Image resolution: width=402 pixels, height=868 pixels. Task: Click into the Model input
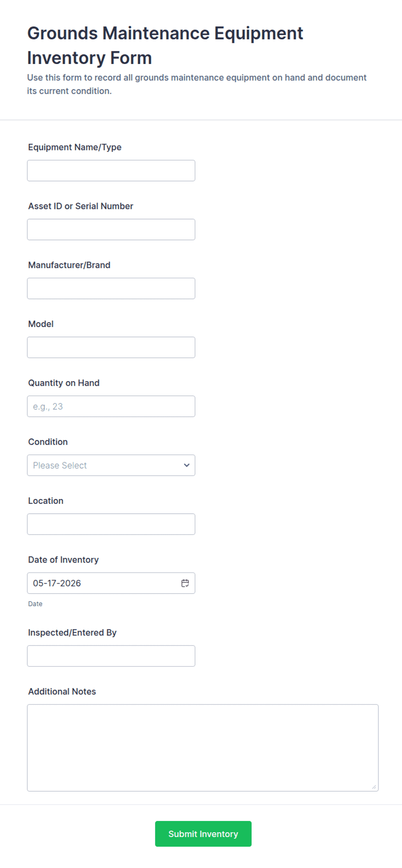tap(111, 347)
